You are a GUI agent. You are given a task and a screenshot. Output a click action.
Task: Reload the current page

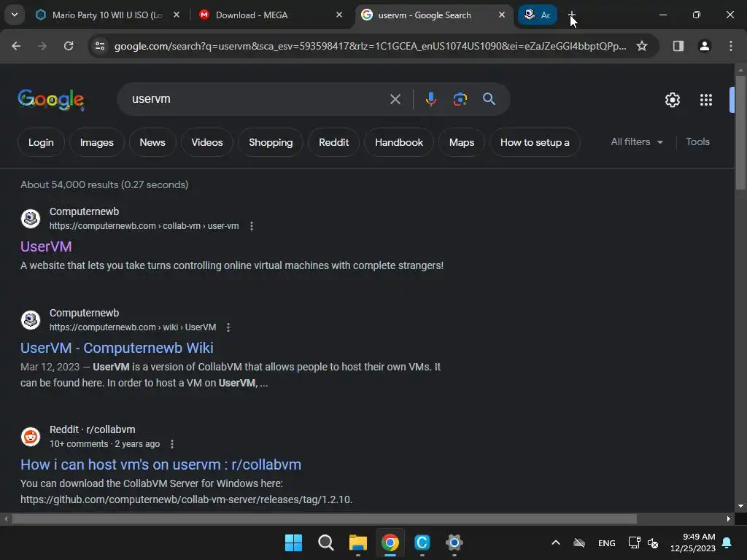(x=69, y=46)
